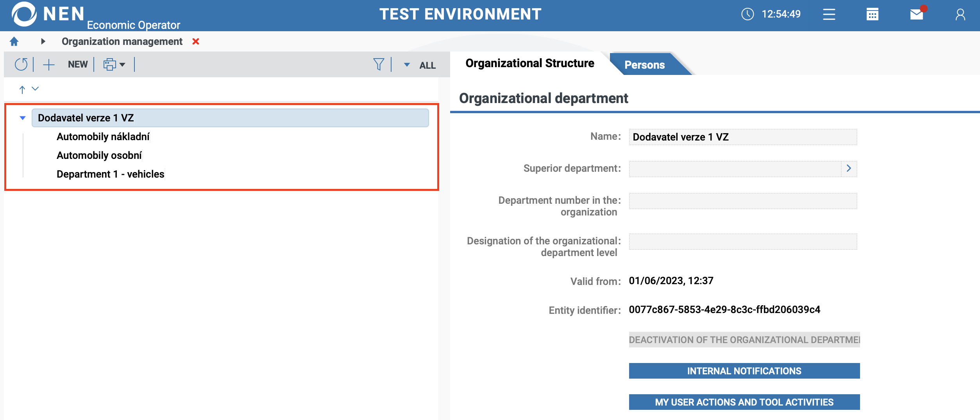Open the Superior department chevron selector
The image size is (980, 420).
849,168
